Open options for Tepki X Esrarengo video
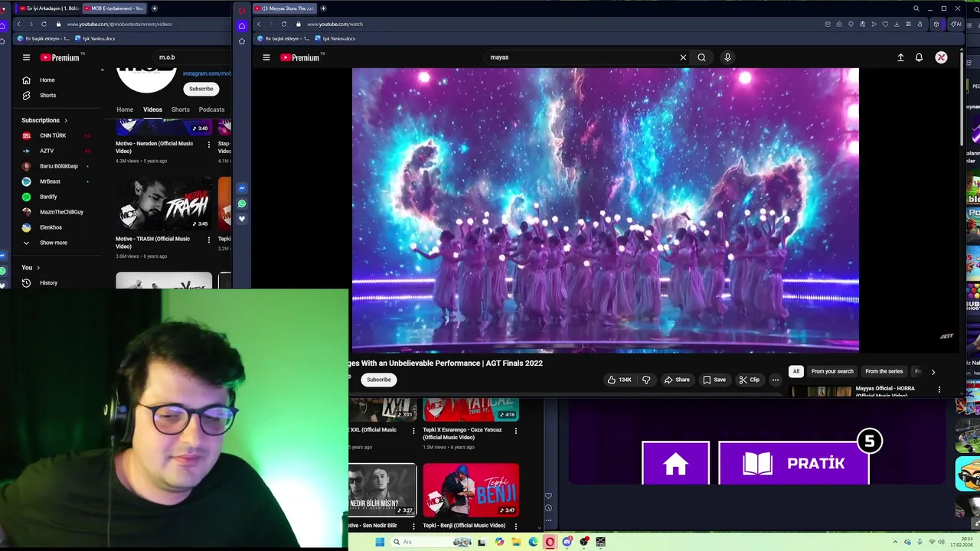 tap(515, 431)
